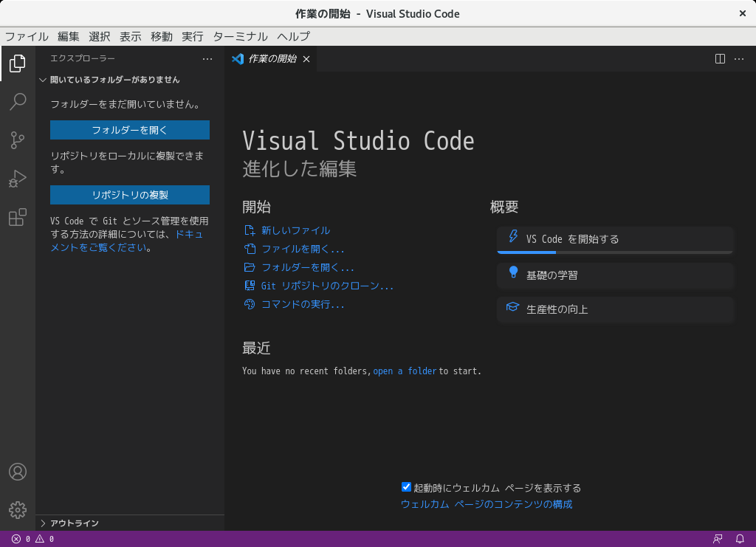756x547 pixels.
Task: Close the Visual Studio Code window
Action: (743, 13)
